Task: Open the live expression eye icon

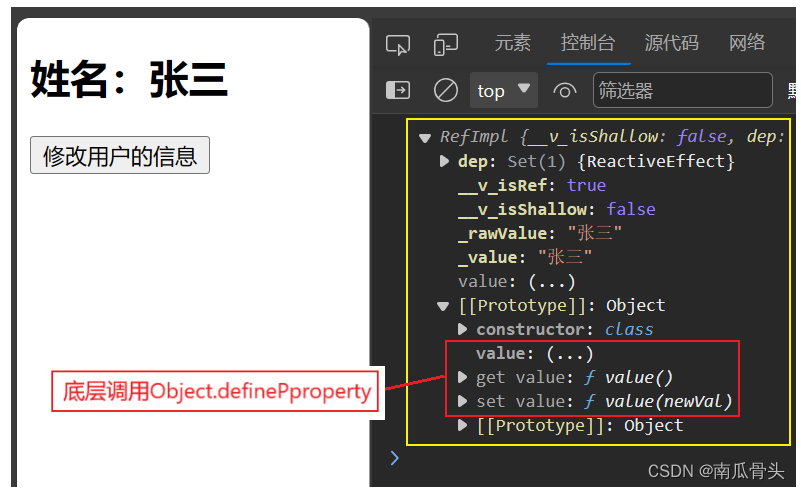Action: click(564, 90)
